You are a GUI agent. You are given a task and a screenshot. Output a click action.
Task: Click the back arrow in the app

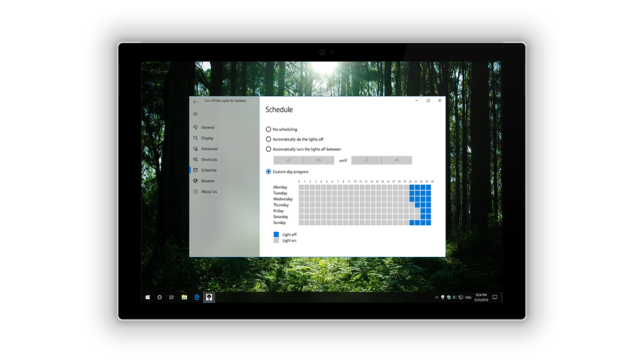click(195, 101)
